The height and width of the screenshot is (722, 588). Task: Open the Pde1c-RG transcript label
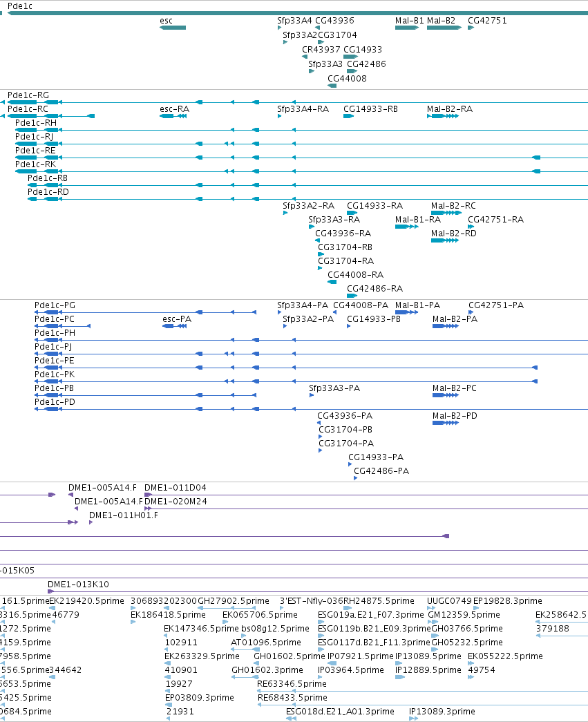28,95
